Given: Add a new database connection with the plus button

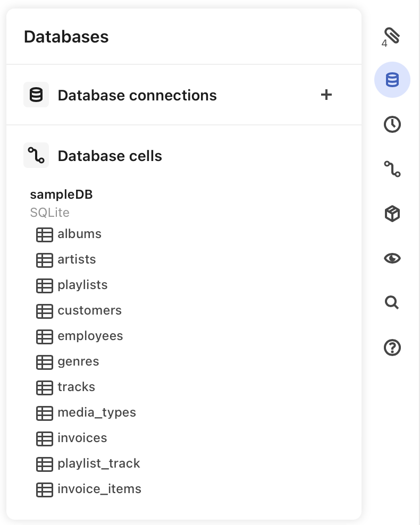Looking at the screenshot, I should (x=326, y=95).
